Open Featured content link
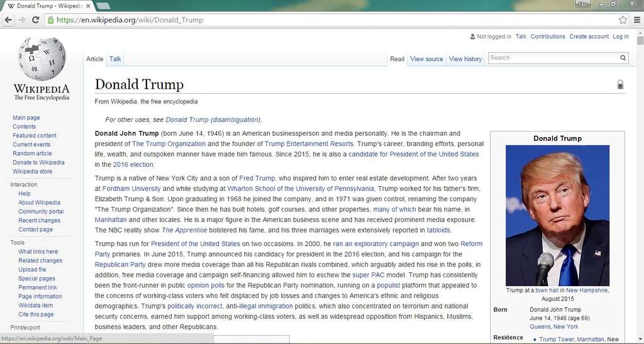This screenshot has height=344, width=644. click(35, 135)
